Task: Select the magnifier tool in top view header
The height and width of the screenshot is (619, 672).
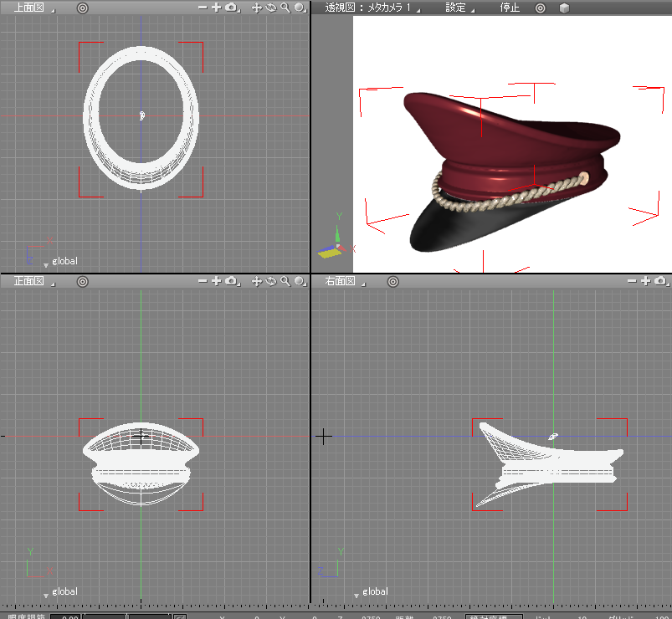Action: point(285,8)
